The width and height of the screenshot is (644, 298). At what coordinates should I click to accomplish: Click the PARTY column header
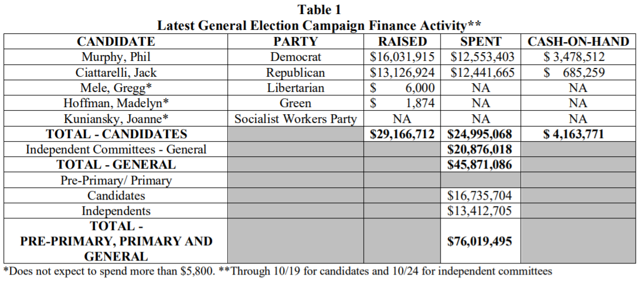point(295,42)
